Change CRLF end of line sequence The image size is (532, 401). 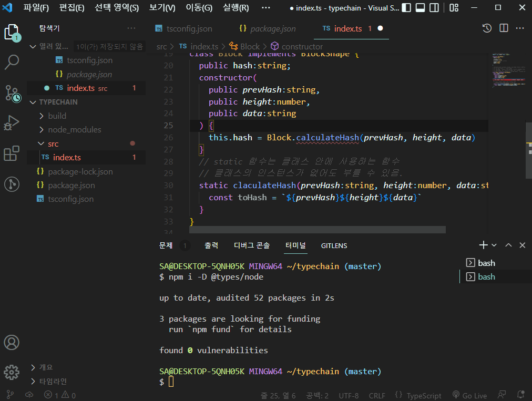point(377,396)
